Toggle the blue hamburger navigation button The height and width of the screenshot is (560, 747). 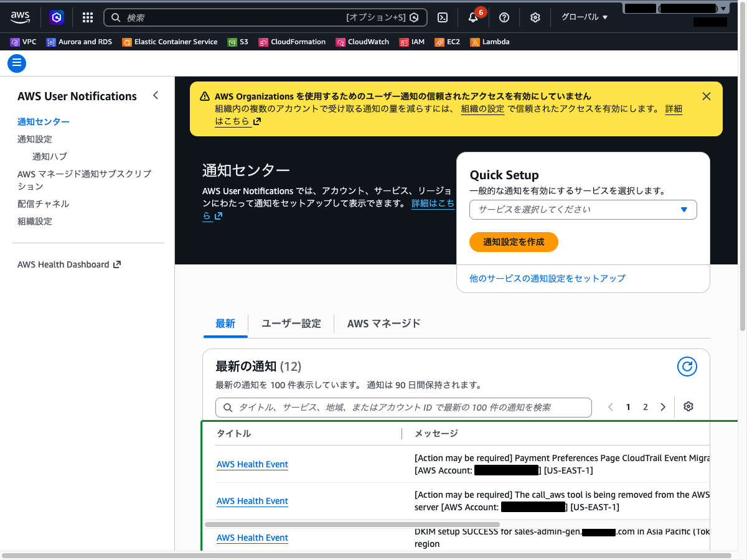point(17,63)
